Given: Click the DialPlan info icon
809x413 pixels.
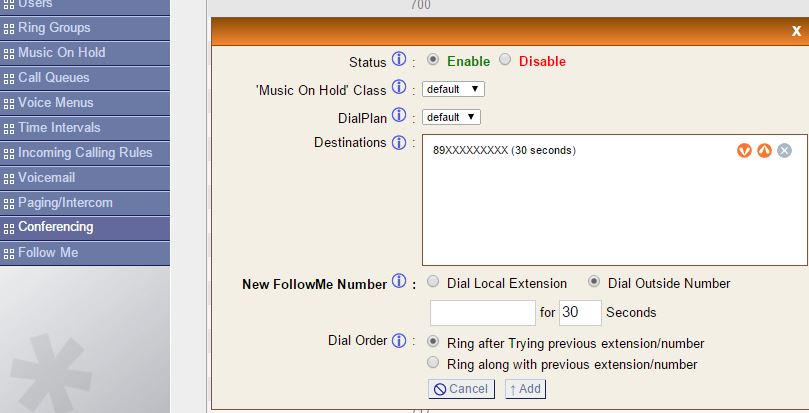Looking at the screenshot, I should tap(398, 116).
